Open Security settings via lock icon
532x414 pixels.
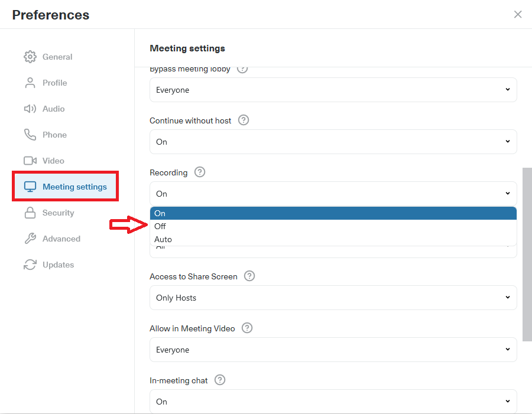(x=30, y=213)
